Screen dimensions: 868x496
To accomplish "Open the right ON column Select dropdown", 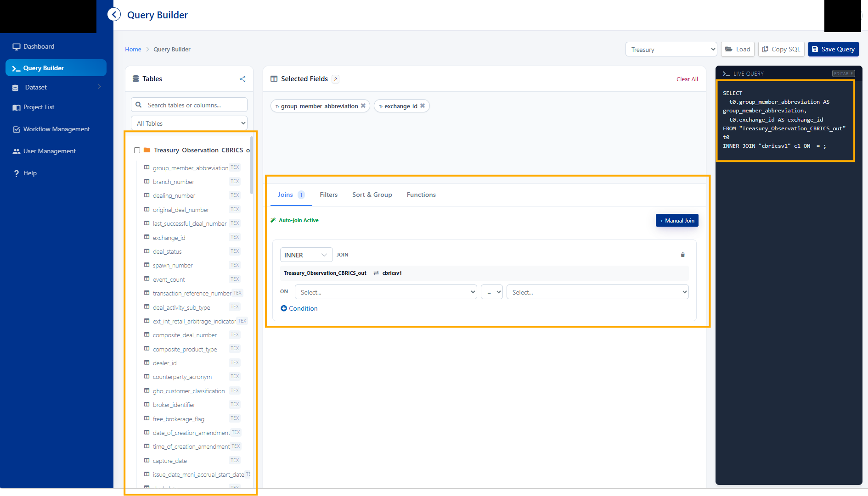I will [x=597, y=292].
